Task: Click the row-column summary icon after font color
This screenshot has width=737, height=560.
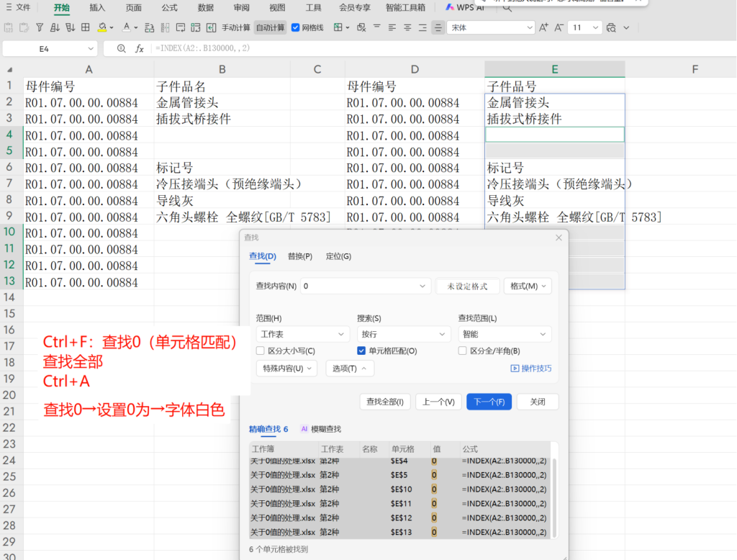Action: [150, 28]
